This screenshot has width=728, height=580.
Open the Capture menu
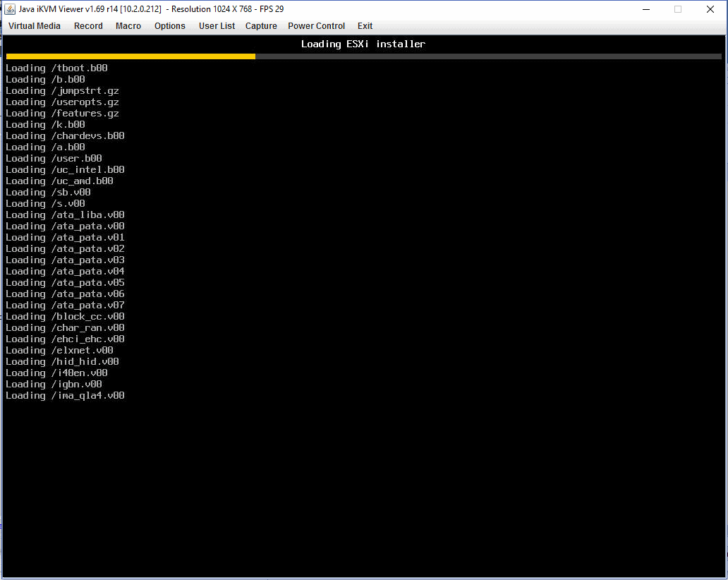point(261,26)
